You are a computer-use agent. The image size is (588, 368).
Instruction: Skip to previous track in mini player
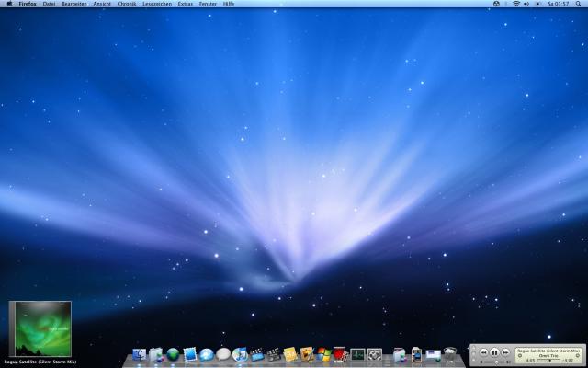coord(484,352)
